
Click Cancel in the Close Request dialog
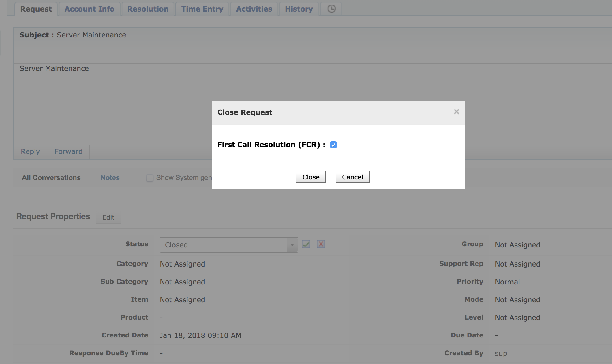coord(352,177)
